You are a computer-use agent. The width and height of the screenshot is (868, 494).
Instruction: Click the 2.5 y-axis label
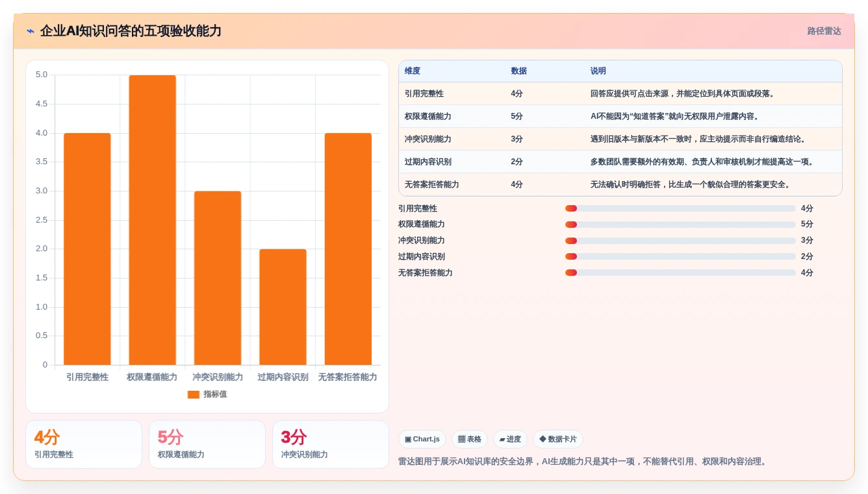click(x=42, y=220)
